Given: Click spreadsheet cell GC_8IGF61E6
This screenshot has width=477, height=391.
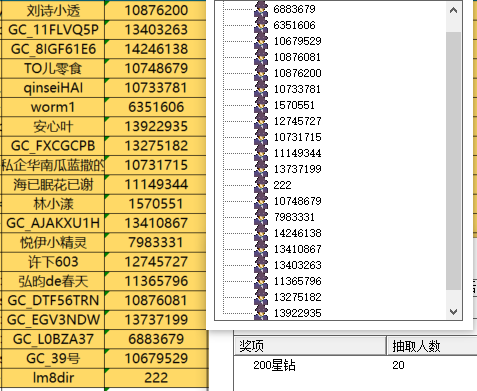Looking at the screenshot, I should (53, 49).
